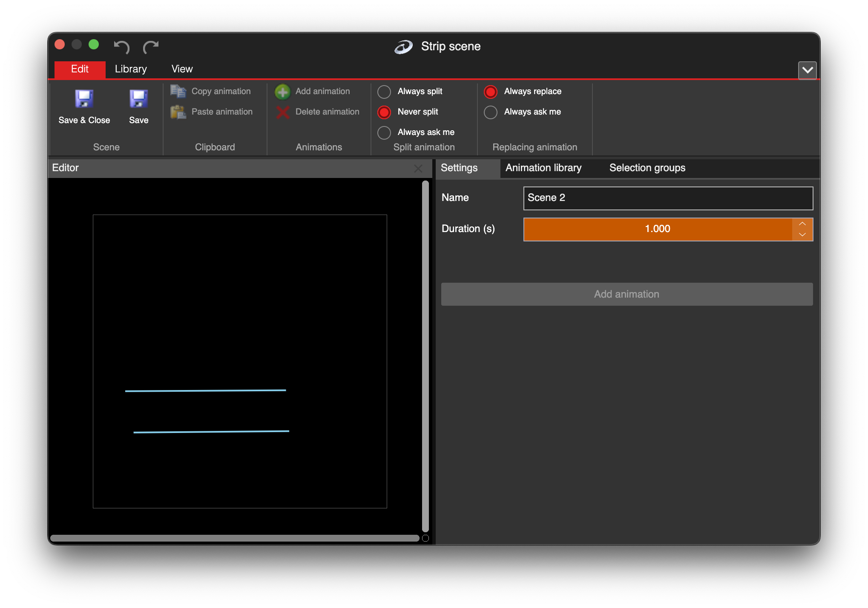This screenshot has height=608, width=868.
Task: Select Always replace radio option
Action: click(x=491, y=92)
